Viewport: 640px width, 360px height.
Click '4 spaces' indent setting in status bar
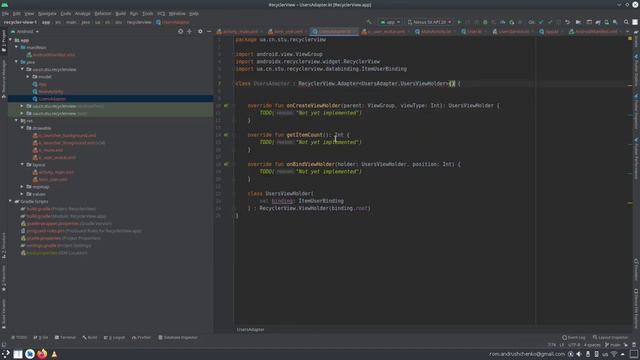point(592,345)
